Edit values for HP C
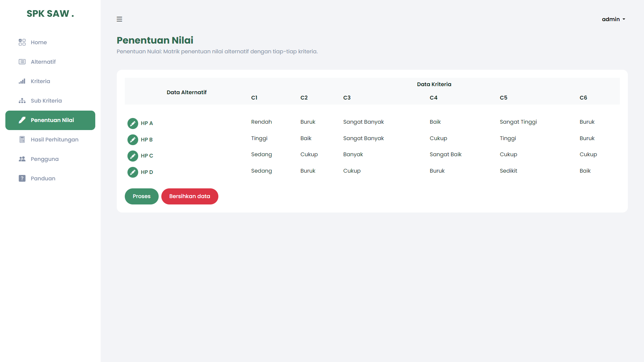 click(133, 156)
